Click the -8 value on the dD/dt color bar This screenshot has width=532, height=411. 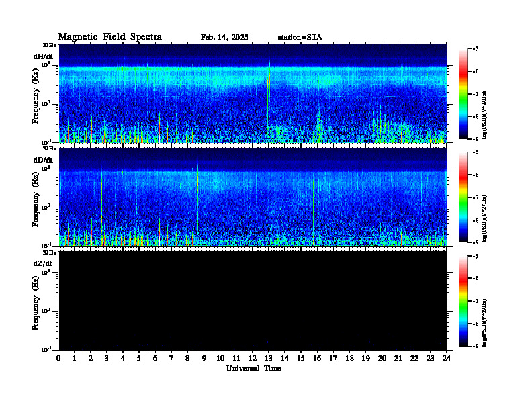(x=476, y=220)
